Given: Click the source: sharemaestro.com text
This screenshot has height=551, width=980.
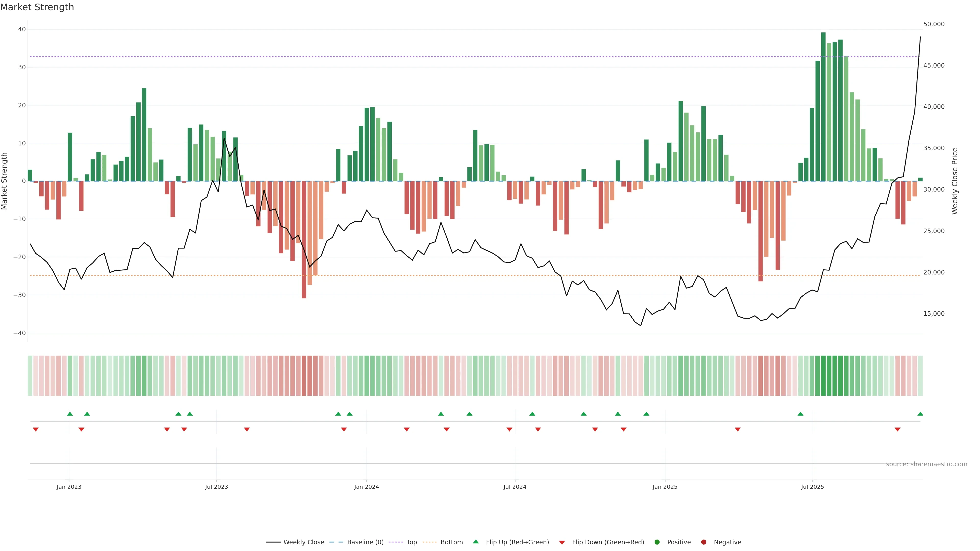Looking at the screenshot, I should pos(926,464).
